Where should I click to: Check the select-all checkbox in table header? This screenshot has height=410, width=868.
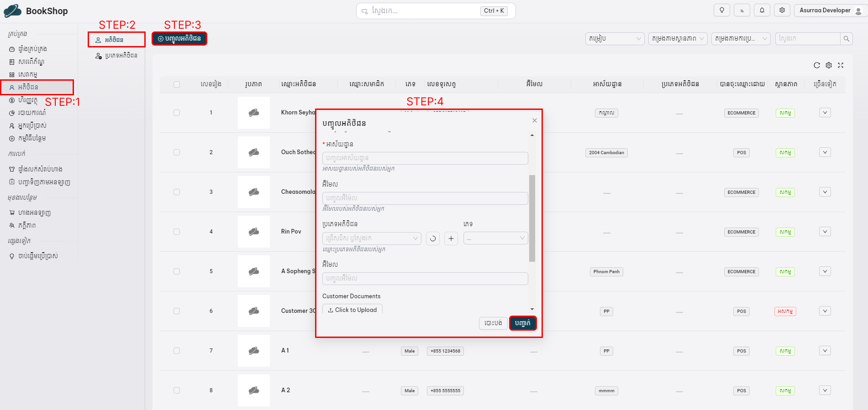click(x=177, y=84)
